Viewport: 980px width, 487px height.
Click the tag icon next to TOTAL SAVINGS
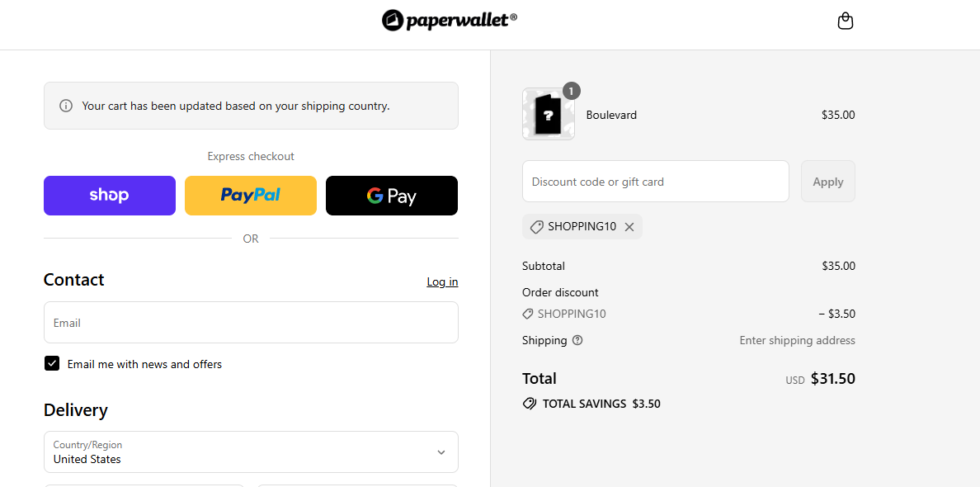(529, 404)
